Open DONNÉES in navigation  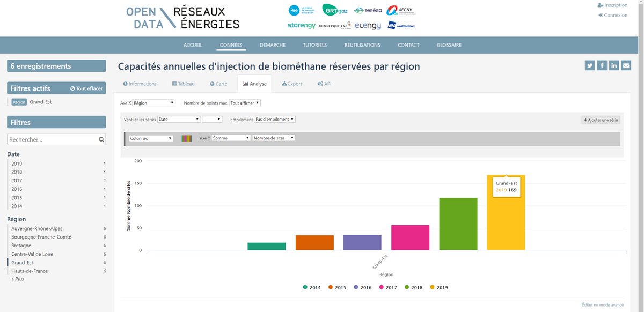pyautogui.click(x=231, y=45)
